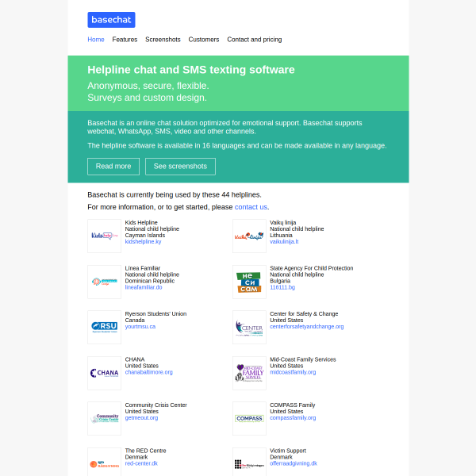Click the 'State Agency For Child Protection' text
Image resolution: width=476 pixels, height=476 pixels.
point(312,268)
